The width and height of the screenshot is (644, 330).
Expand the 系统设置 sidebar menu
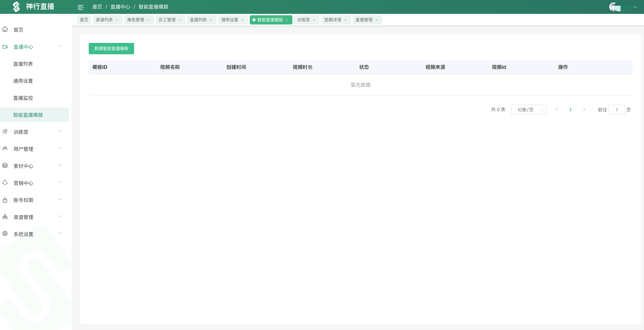(x=60, y=234)
